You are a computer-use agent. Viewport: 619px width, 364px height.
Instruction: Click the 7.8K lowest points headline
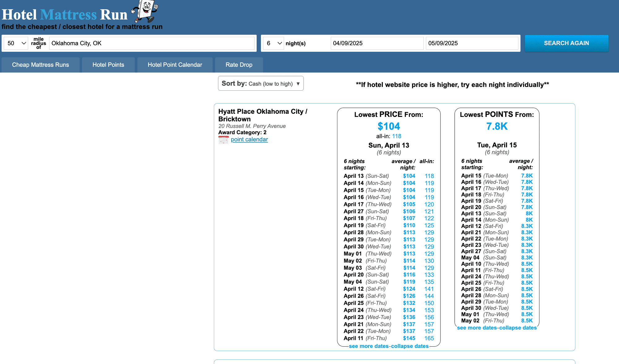(x=497, y=126)
